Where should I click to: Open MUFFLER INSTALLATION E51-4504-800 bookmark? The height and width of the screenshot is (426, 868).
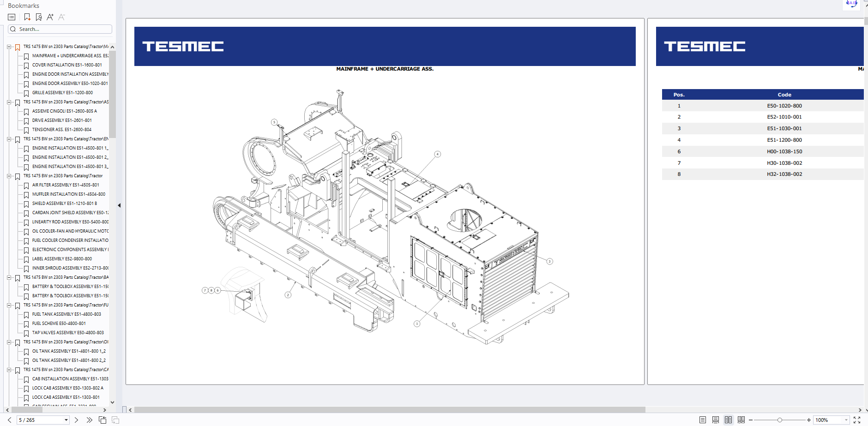(x=69, y=194)
